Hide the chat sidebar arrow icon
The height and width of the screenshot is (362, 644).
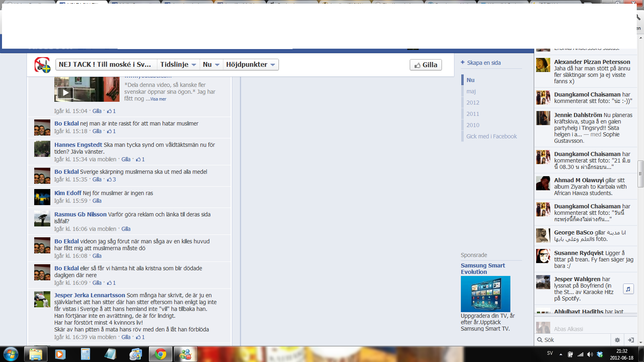(631, 340)
